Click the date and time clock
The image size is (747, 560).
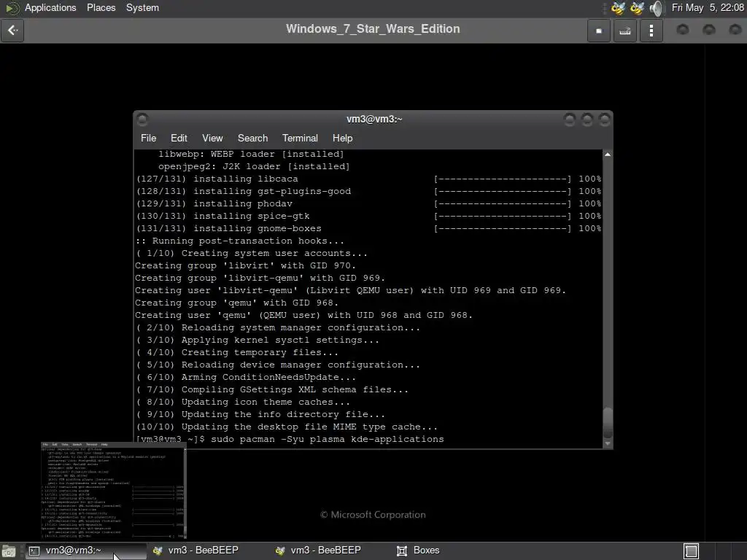click(708, 7)
